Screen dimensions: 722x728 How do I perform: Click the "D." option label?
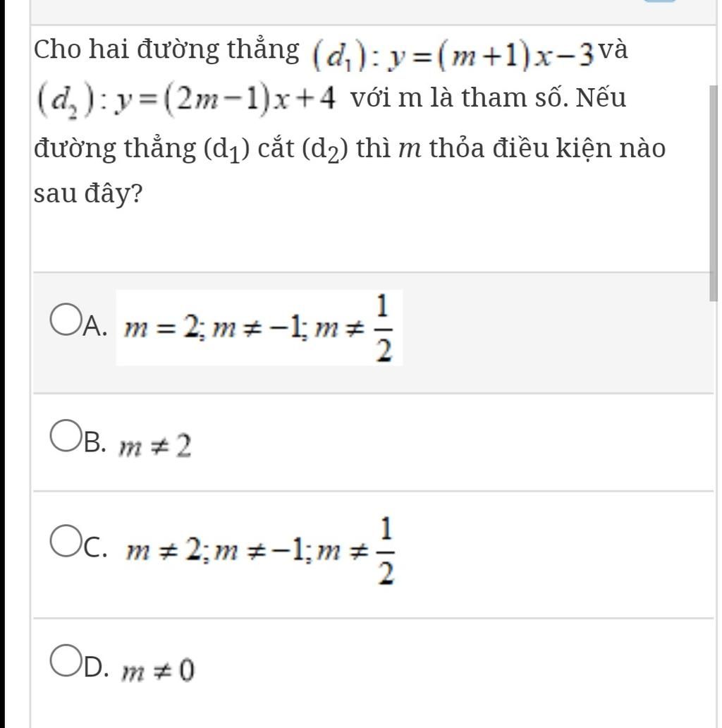(x=96, y=667)
